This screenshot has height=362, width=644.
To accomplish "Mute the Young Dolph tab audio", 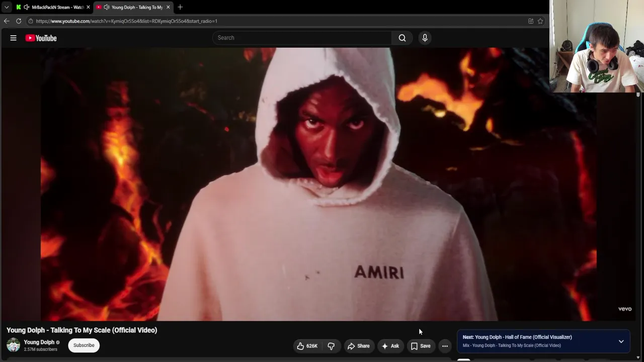I will coord(107,7).
